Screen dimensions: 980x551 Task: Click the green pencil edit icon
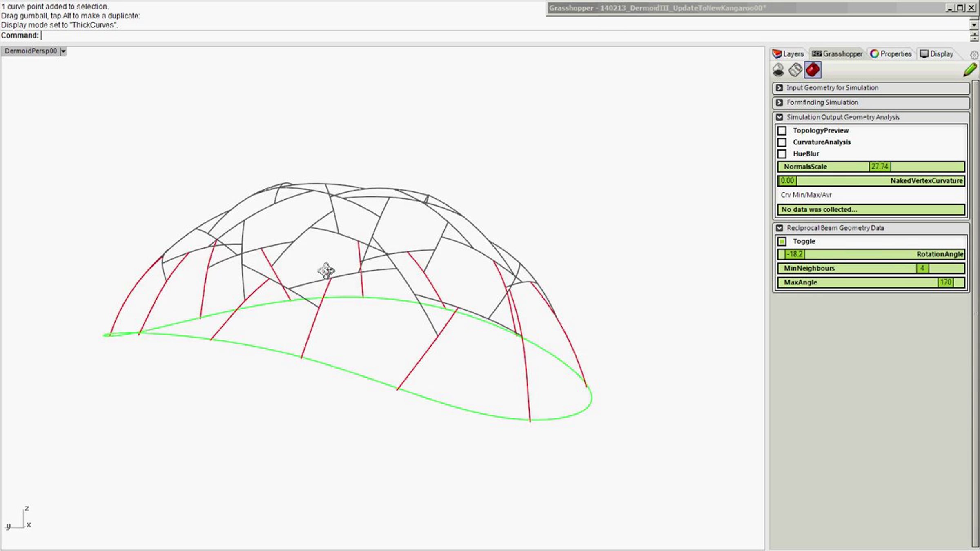970,70
